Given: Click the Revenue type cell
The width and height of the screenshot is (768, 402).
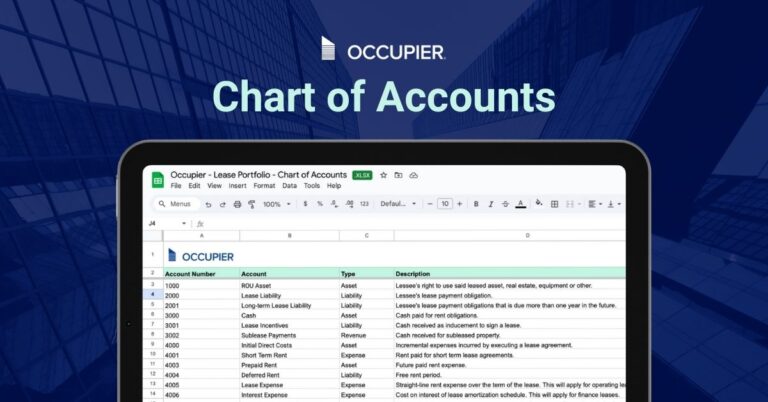Looking at the screenshot, I should pos(366,335).
